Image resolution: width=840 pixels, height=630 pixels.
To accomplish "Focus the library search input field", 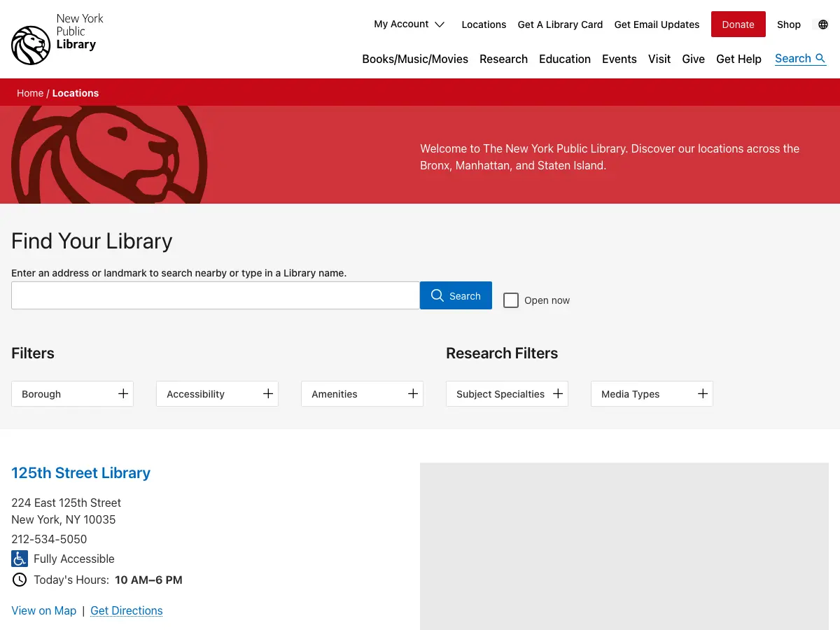I will pos(216,295).
